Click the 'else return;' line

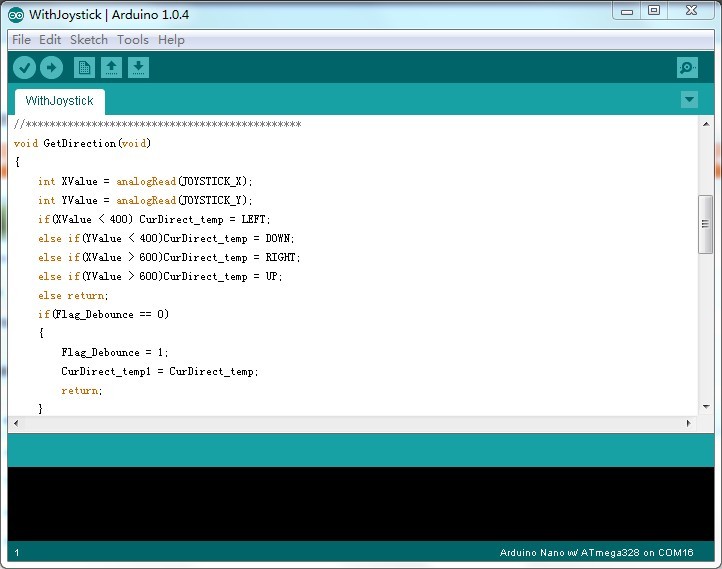pyautogui.click(x=73, y=296)
